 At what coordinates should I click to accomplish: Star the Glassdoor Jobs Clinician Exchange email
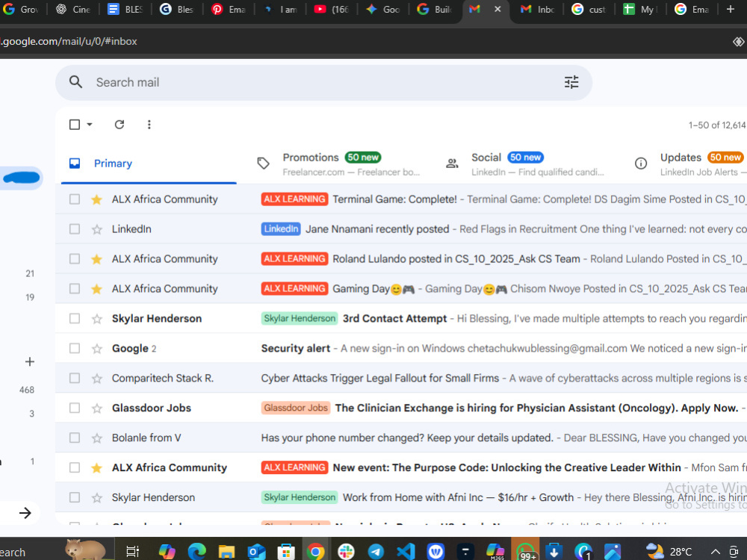(96, 408)
